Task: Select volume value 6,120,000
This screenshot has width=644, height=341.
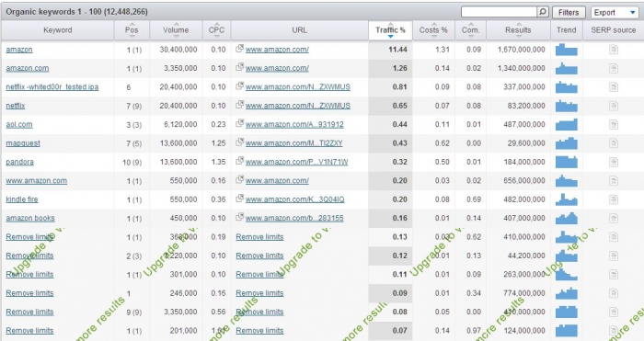Action: [x=180, y=124]
